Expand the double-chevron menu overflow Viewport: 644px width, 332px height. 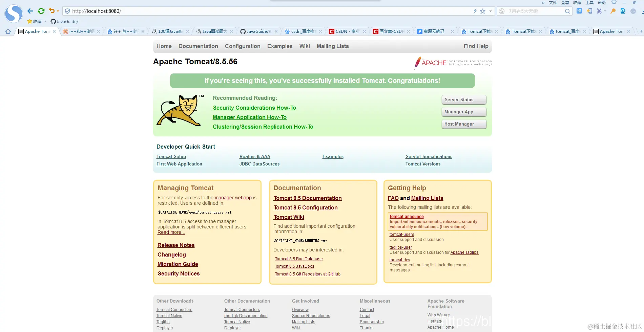[543, 3]
